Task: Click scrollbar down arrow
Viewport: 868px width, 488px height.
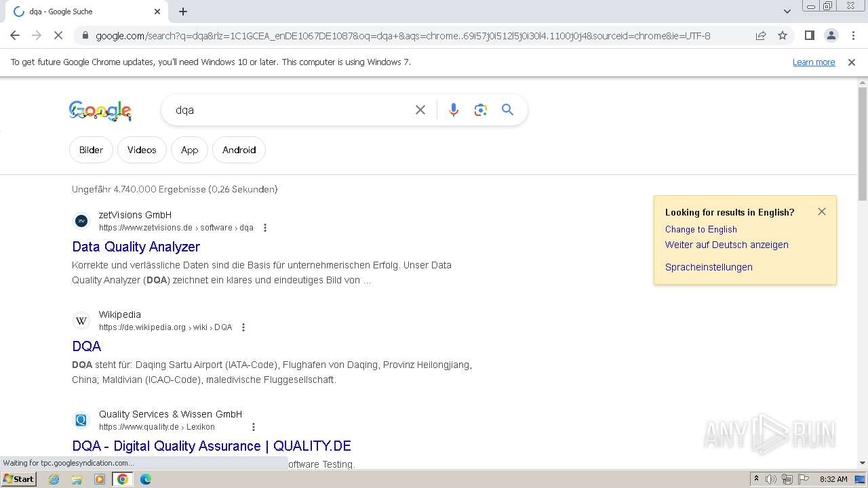Action: (863, 464)
